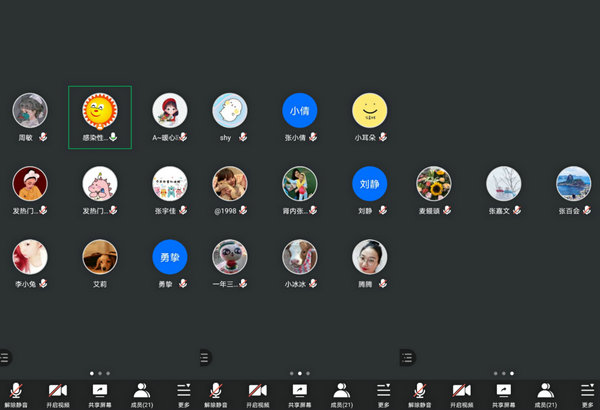Open 麦穗颂's sunflower avatar
Image resolution: width=600 pixels, height=410 pixels.
433,184
